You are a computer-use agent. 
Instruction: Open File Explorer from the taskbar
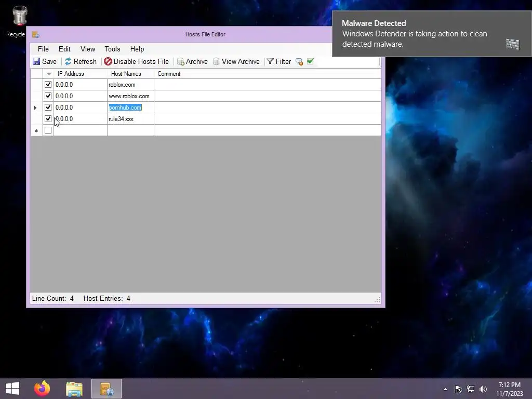74,389
